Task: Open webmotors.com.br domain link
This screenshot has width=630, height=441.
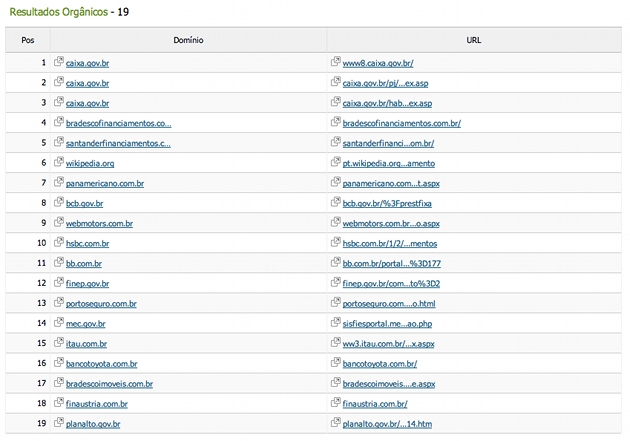Action: tap(99, 224)
